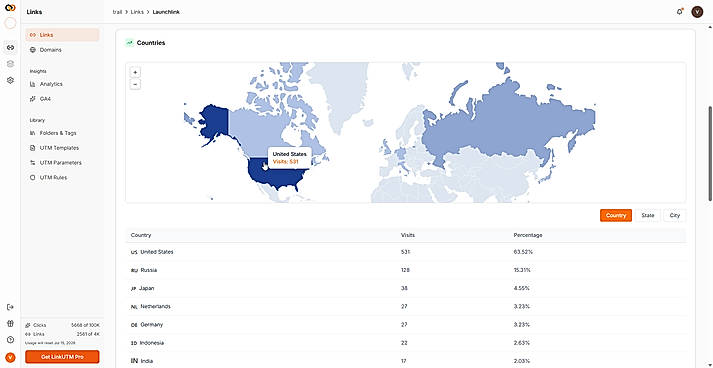
Task: Open the help question icon
Action: (x=10, y=340)
